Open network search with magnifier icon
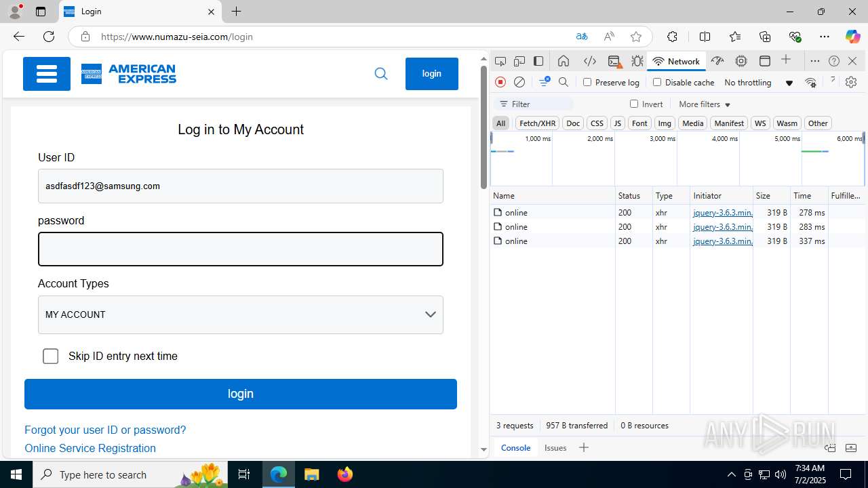 tap(564, 82)
